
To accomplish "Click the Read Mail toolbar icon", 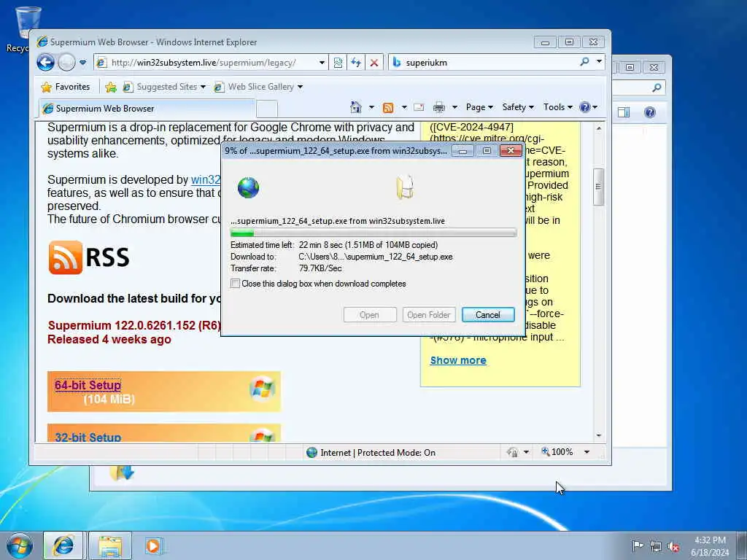I will (419, 107).
